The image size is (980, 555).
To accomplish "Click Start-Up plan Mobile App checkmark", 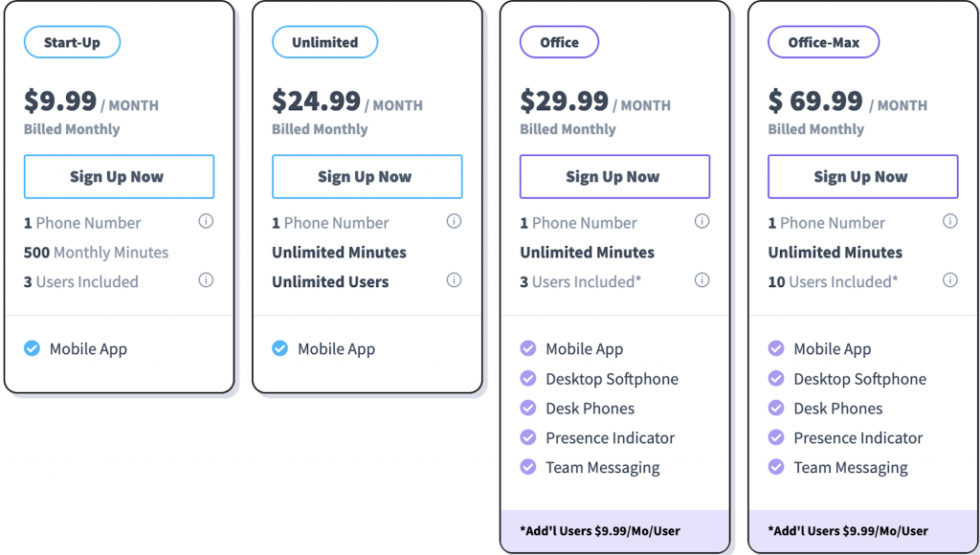I will click(32, 348).
